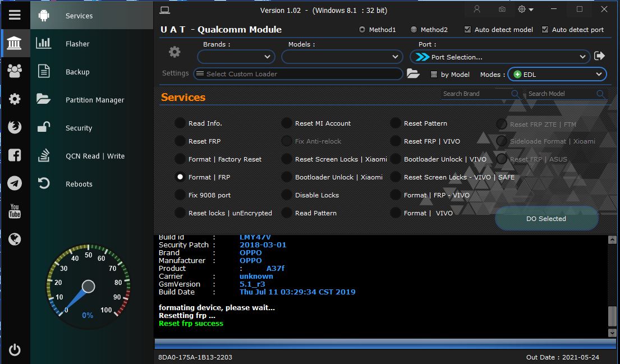The width and height of the screenshot is (620, 364).
Task: Click the gear icon in left sidebar
Action: [15, 99]
